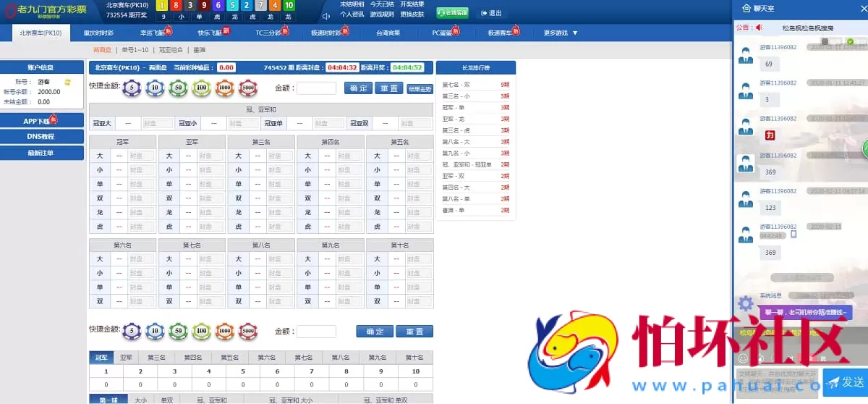Select the 单号1~10 sub-tab
Viewport: 868px width, 404px height.
135,50
